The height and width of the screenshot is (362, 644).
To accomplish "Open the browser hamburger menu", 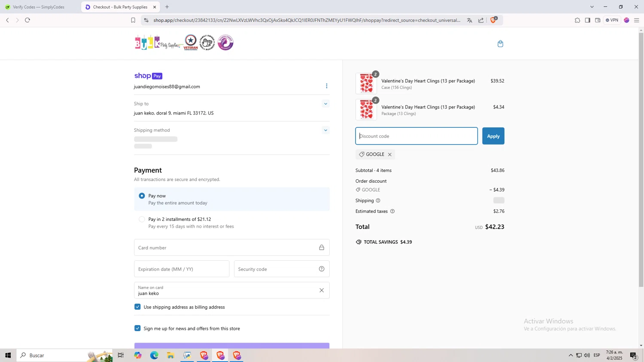I will point(637,20).
